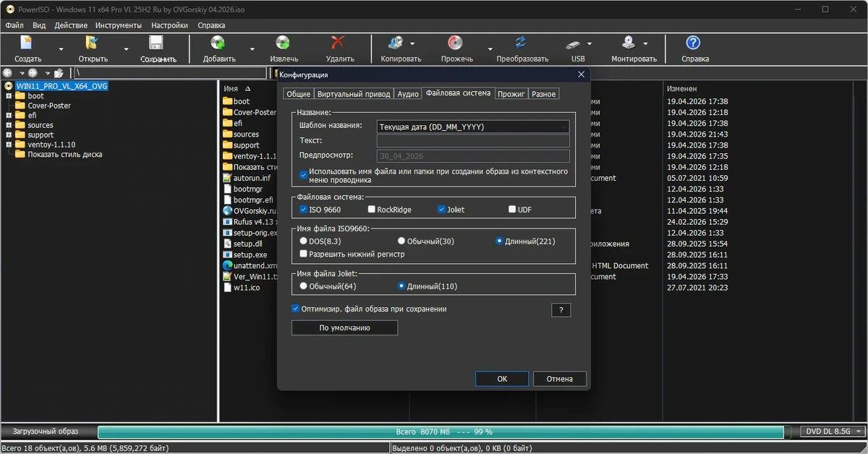Click the up-one-folder icon
The height and width of the screenshot is (454, 868).
coord(59,73)
